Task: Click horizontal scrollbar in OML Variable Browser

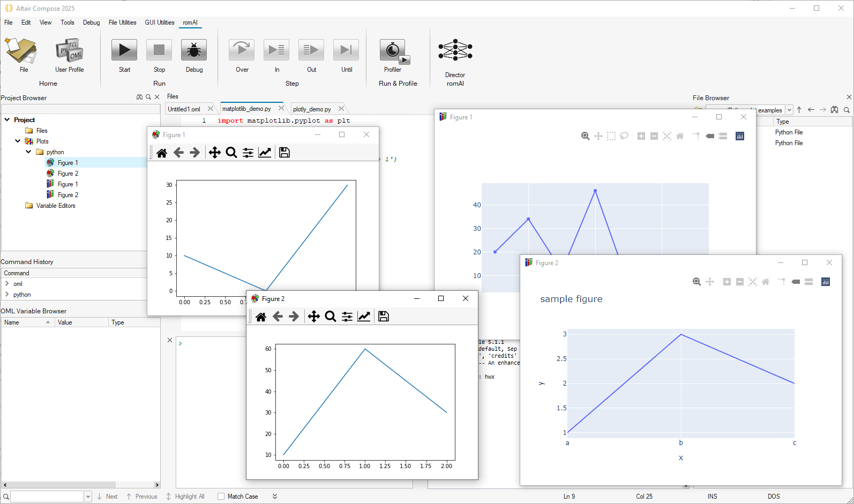Action: [x=81, y=485]
